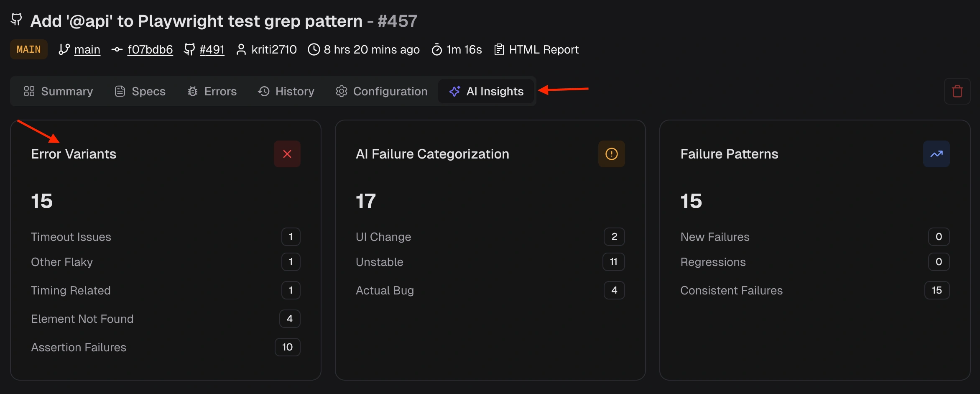Click the stopwatch icon showing 1m 16s

tap(437, 49)
